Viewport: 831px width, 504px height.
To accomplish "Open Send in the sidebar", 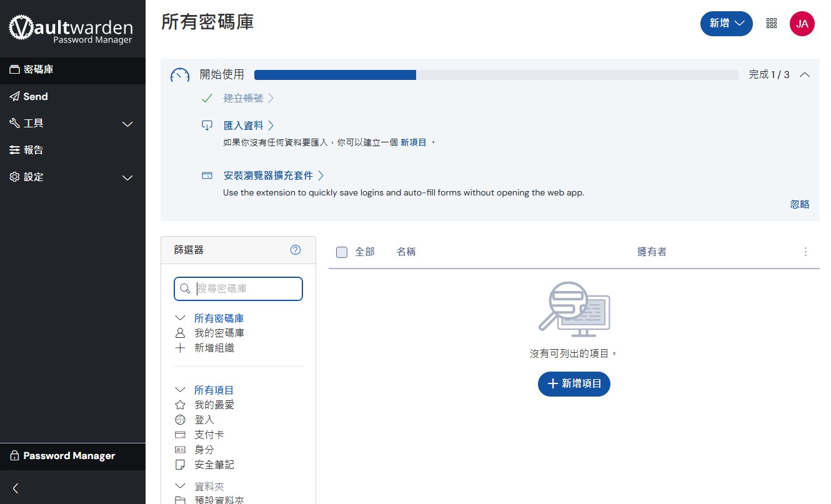I will (36, 97).
